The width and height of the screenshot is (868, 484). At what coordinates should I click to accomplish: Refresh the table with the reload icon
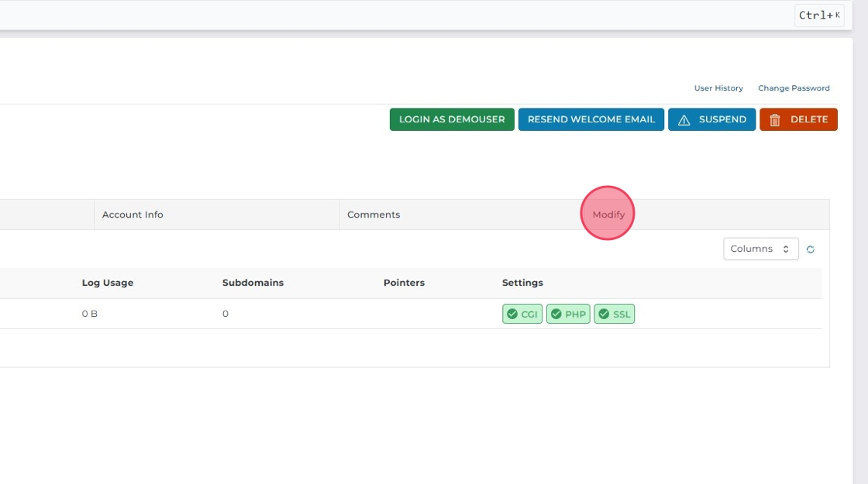[811, 249]
